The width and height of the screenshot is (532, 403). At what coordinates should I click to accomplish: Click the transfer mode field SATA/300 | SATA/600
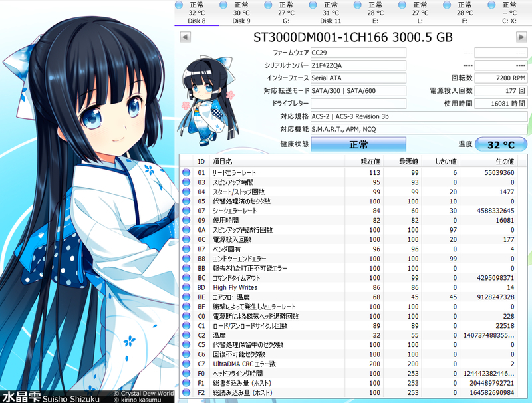pos(358,90)
